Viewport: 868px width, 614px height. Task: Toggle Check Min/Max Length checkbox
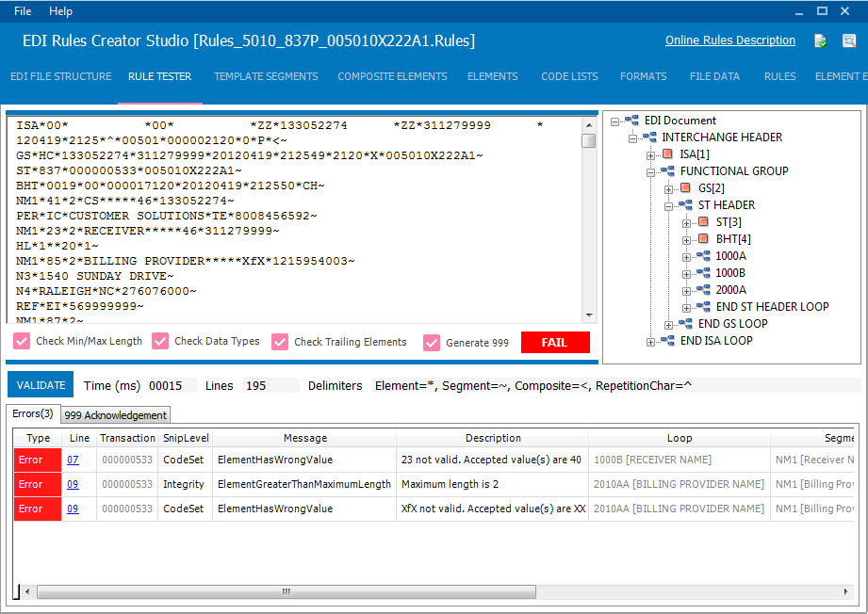coord(22,341)
